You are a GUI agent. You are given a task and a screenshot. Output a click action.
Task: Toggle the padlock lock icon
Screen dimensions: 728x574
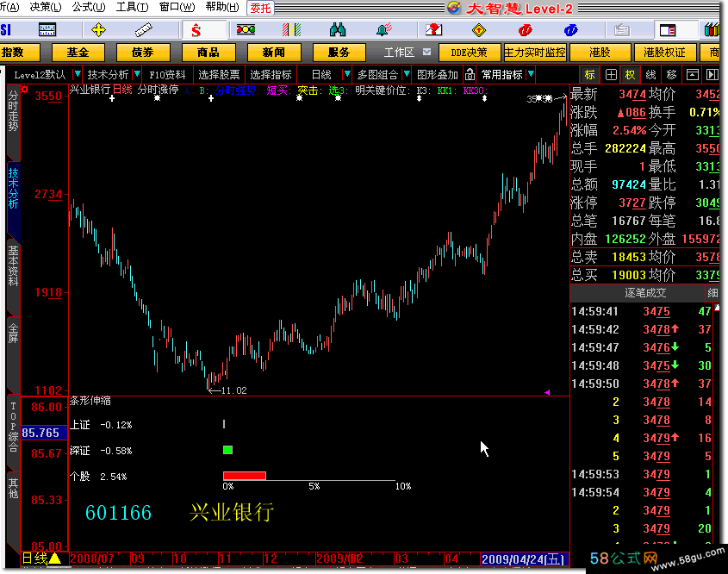470,74
